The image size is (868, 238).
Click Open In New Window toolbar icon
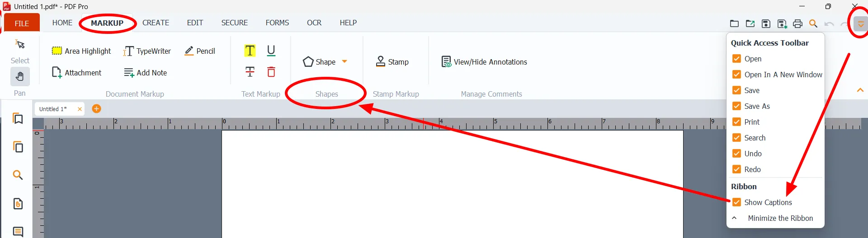tap(750, 23)
